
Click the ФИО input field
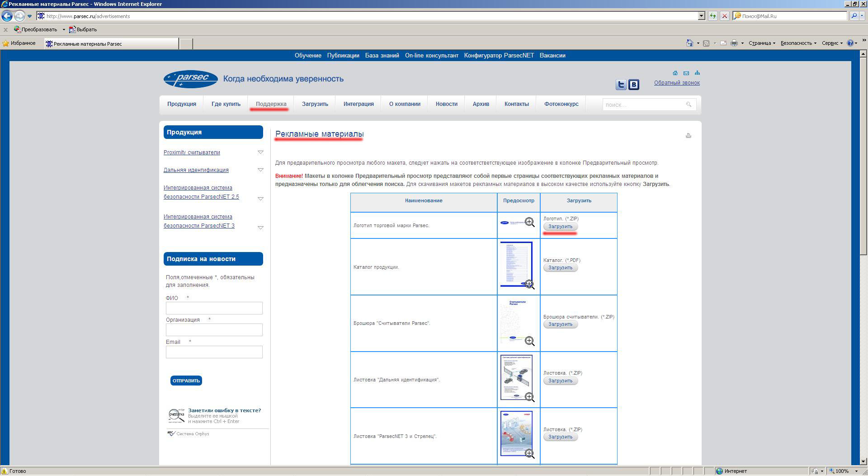pos(214,308)
